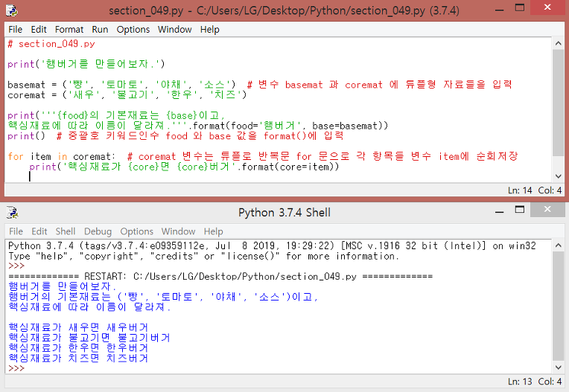
Task: Close the Python 3.7.4 Shell window
Action: (x=548, y=209)
